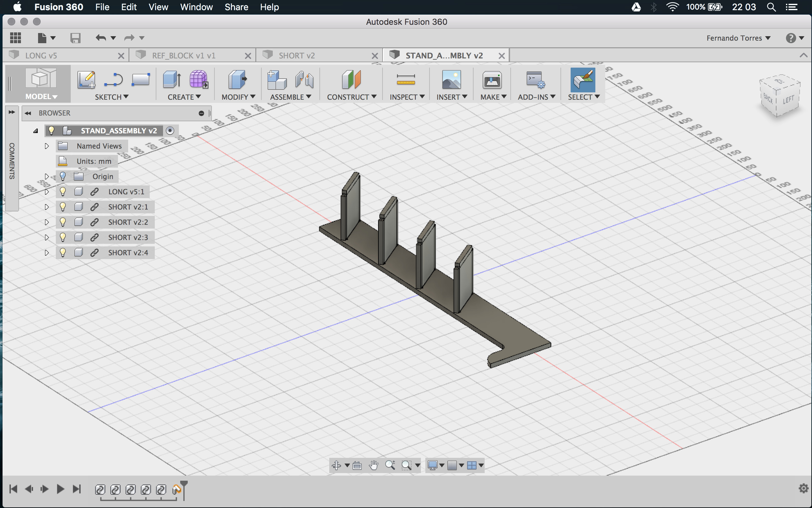
Task: Toggle visibility bulb of STAND_ASSEMBLY v2
Action: coord(51,130)
